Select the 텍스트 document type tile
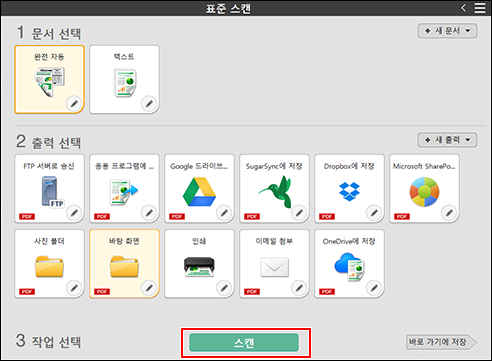This screenshot has height=361, width=492. [124, 79]
